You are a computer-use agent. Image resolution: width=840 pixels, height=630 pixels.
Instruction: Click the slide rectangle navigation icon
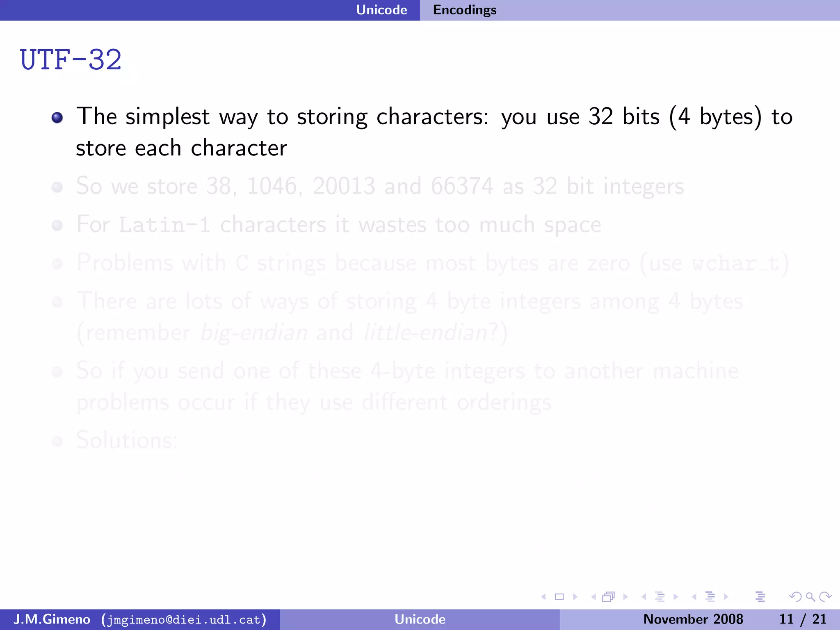559,597
